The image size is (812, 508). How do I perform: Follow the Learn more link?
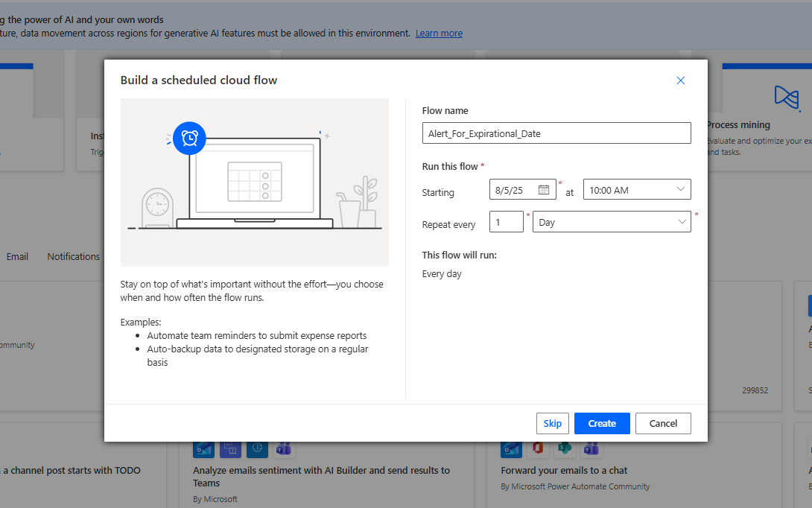439,34
